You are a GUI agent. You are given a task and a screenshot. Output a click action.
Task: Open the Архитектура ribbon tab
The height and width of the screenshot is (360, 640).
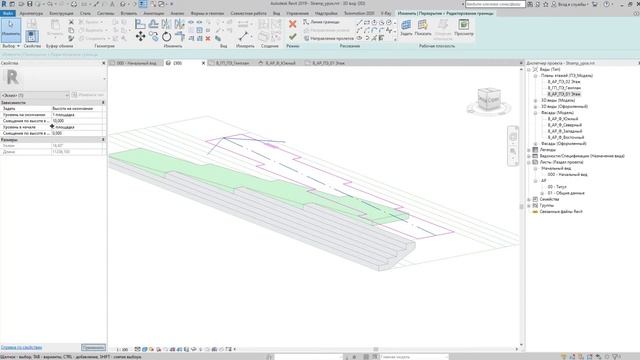(31, 13)
